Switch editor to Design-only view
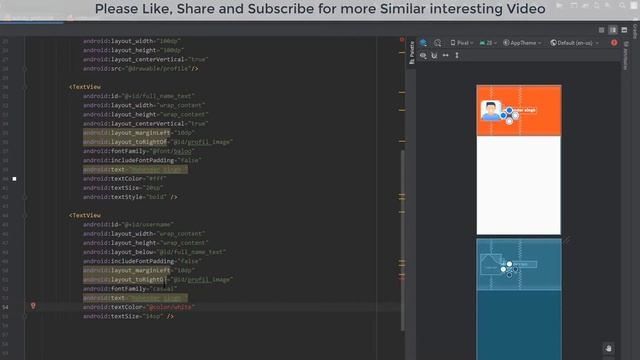Image resolution: width=640 pixels, height=360 pixels. click(624, 30)
